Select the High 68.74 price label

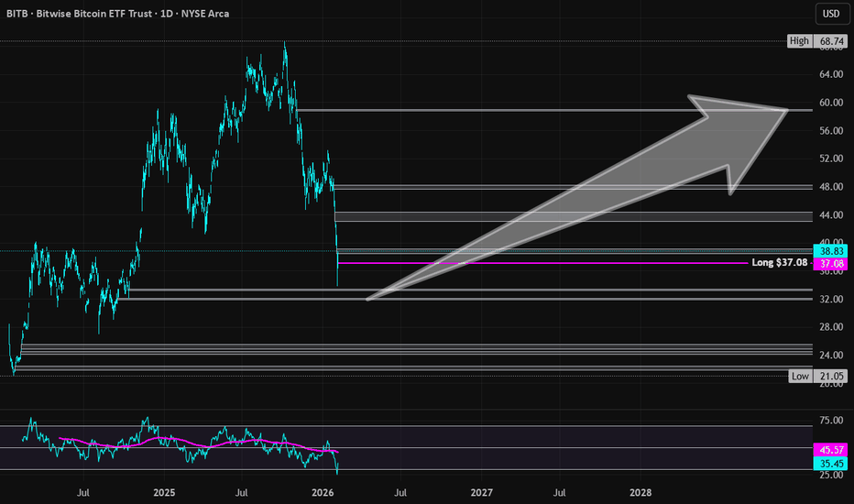pos(817,41)
